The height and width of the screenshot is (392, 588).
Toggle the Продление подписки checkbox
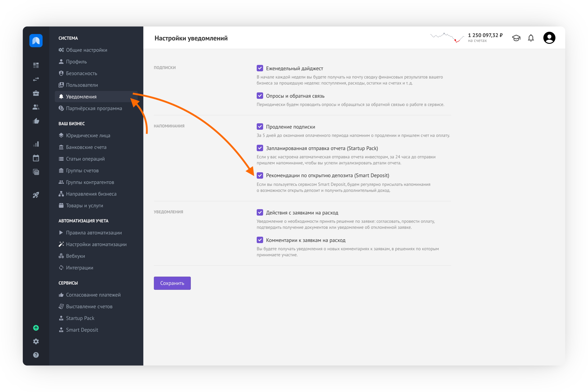coord(260,126)
